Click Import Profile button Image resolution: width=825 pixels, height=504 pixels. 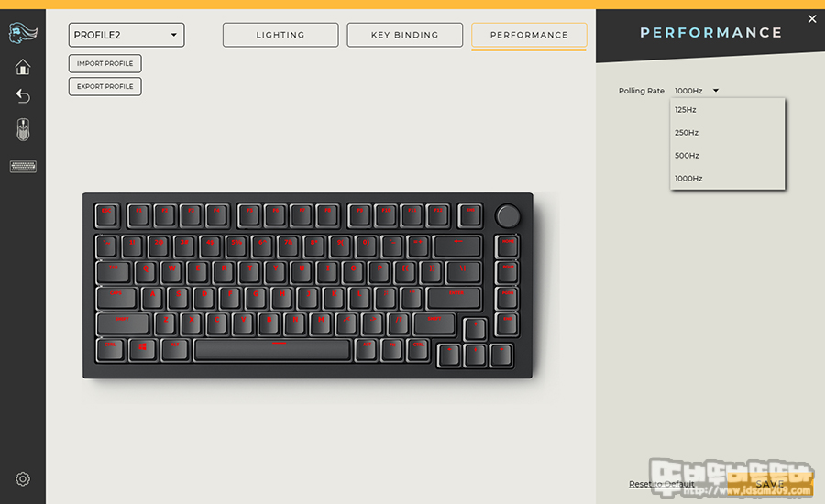click(104, 63)
